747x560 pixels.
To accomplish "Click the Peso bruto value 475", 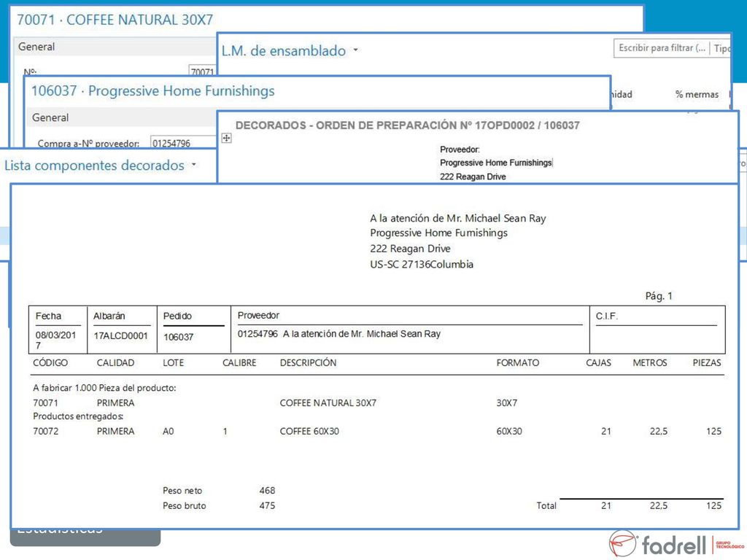I will tap(267, 506).
